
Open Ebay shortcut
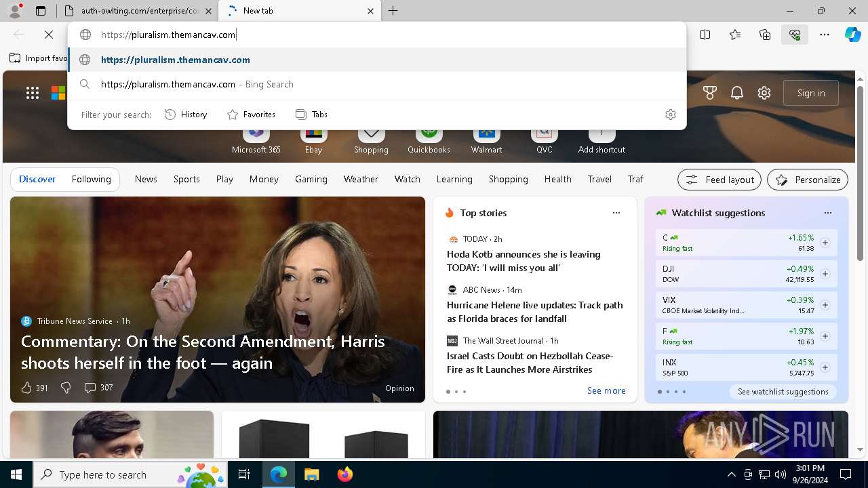[313, 140]
